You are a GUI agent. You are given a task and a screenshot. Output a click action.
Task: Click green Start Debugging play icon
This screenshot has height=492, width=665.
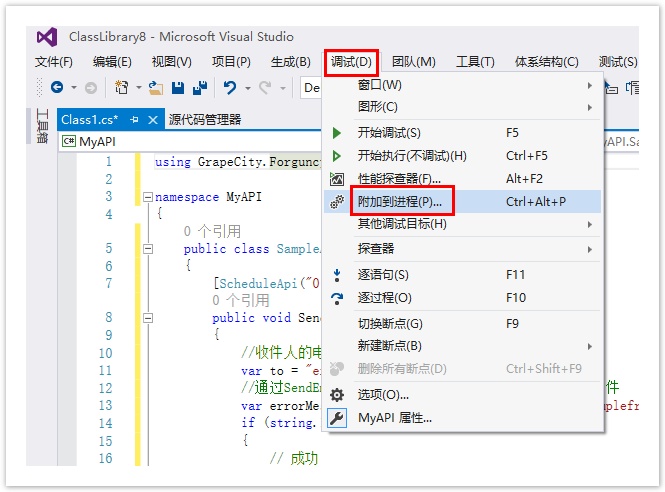pos(337,133)
